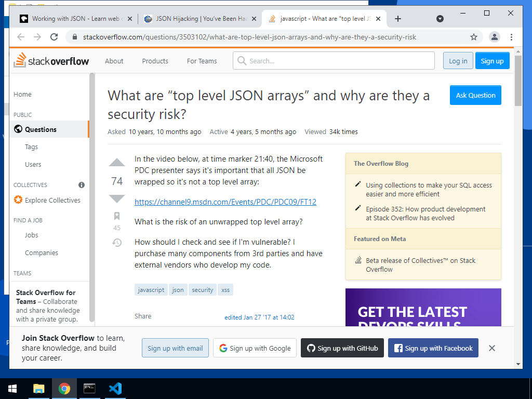Sign up with email
Screen dimensions: 532x399
pyautogui.click(x=175, y=348)
